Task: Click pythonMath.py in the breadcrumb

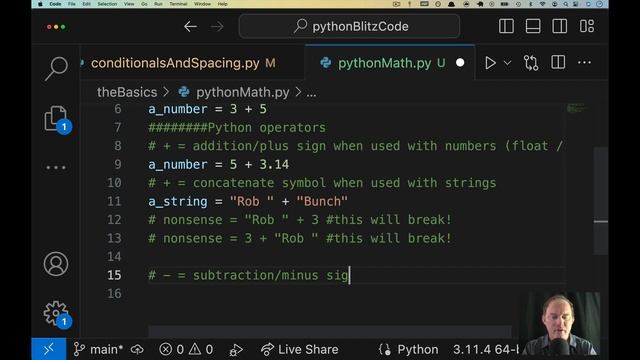Action: pyautogui.click(x=242, y=92)
